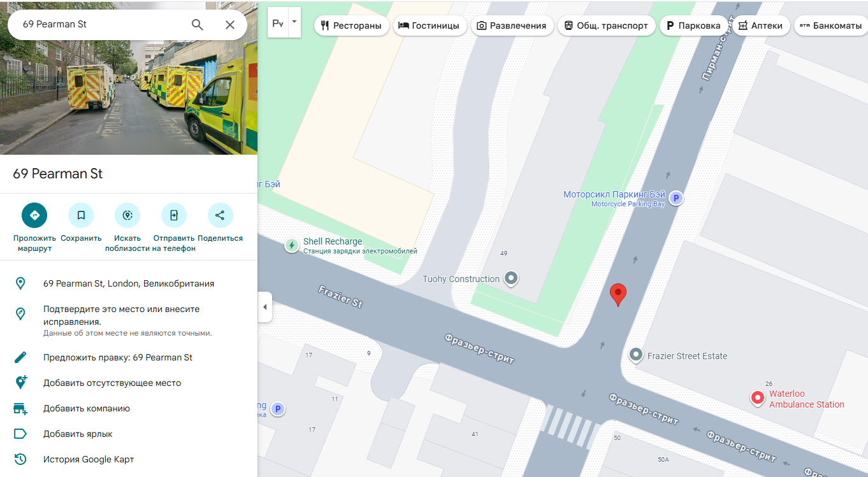Click the Waterloo Ambulance Station marker
The image size is (868, 477).
[x=758, y=399]
